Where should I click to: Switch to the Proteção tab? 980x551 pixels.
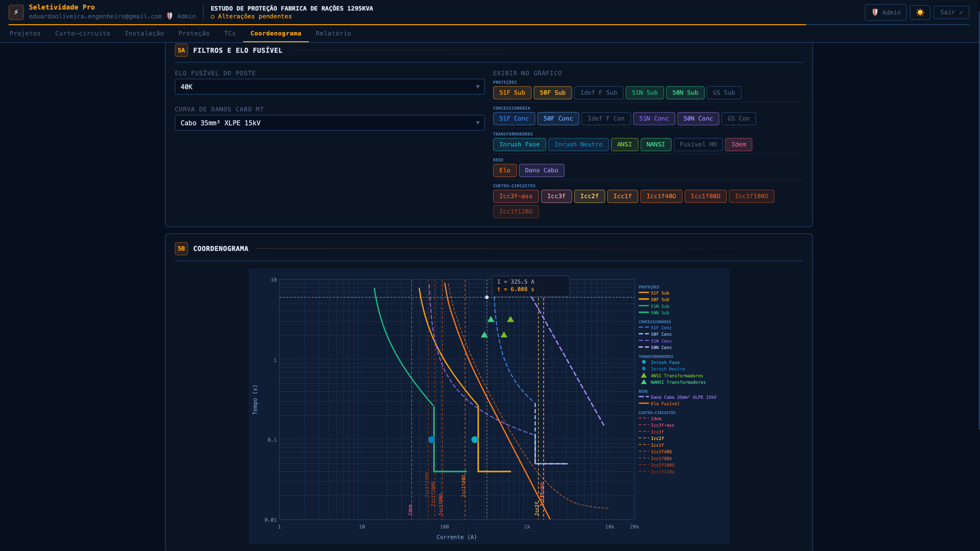[194, 33]
